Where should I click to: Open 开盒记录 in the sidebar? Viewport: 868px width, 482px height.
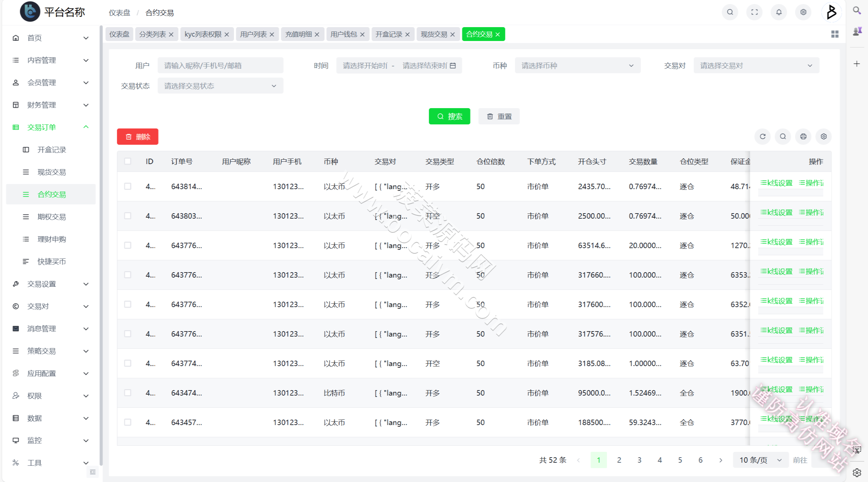[x=51, y=150]
